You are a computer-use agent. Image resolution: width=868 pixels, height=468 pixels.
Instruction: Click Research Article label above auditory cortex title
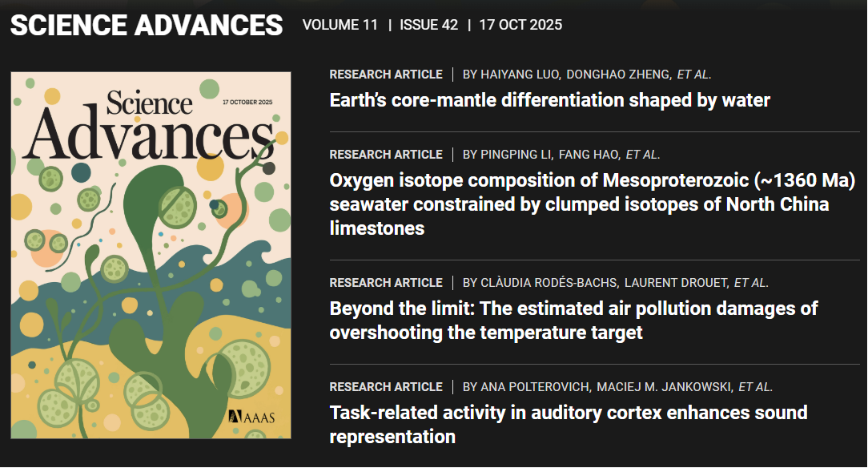click(385, 387)
